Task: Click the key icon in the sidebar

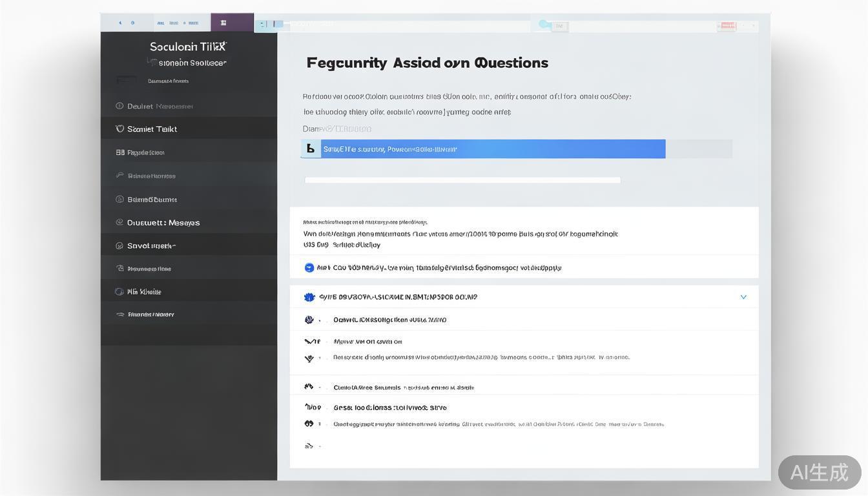Action: 119,175
